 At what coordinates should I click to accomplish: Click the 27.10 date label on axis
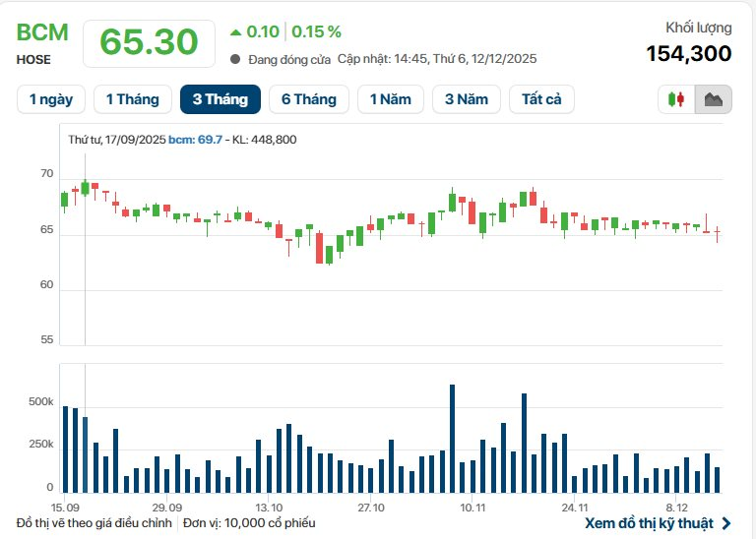(x=370, y=507)
